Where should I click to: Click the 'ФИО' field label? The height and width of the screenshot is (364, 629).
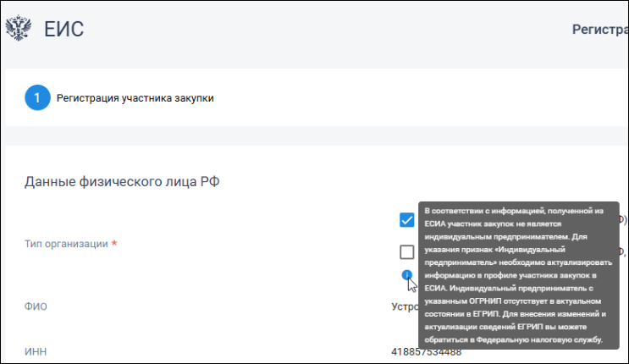pos(36,306)
